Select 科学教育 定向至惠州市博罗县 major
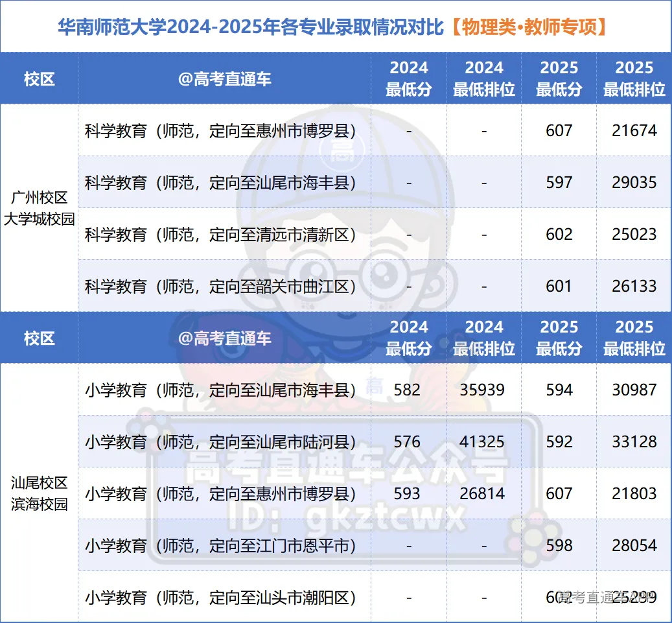The width and height of the screenshot is (672, 623). point(221,130)
